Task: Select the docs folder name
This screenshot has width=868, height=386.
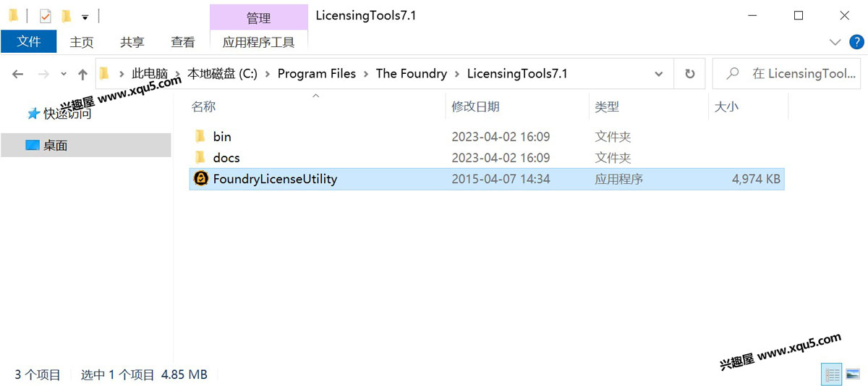Action: 226,157
